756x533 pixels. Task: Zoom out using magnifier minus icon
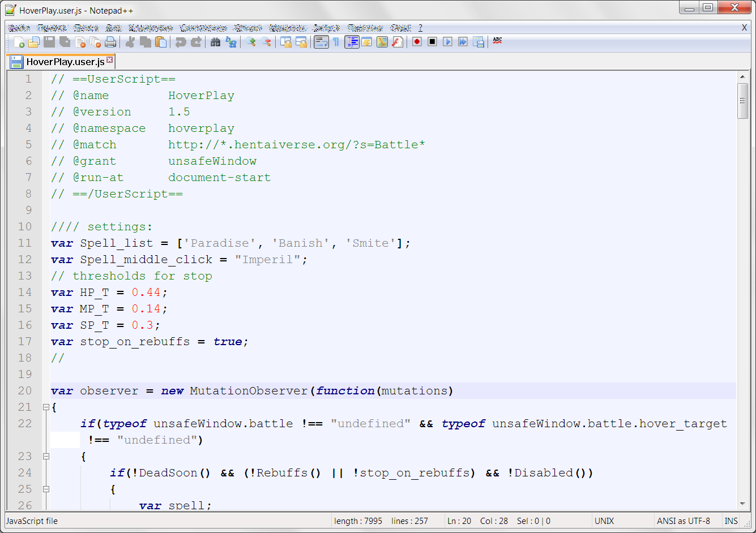pyautogui.click(x=266, y=42)
